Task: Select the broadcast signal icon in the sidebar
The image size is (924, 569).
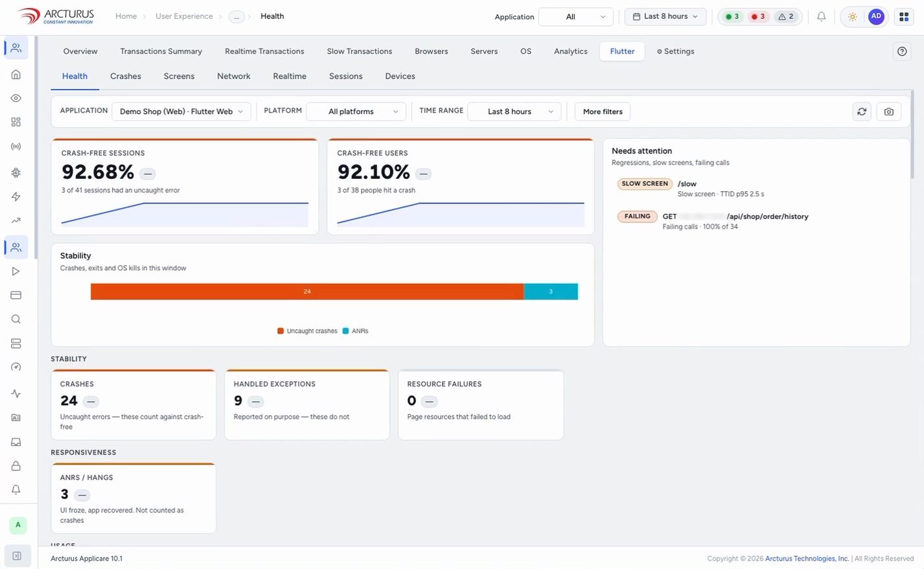Action: tap(16, 146)
